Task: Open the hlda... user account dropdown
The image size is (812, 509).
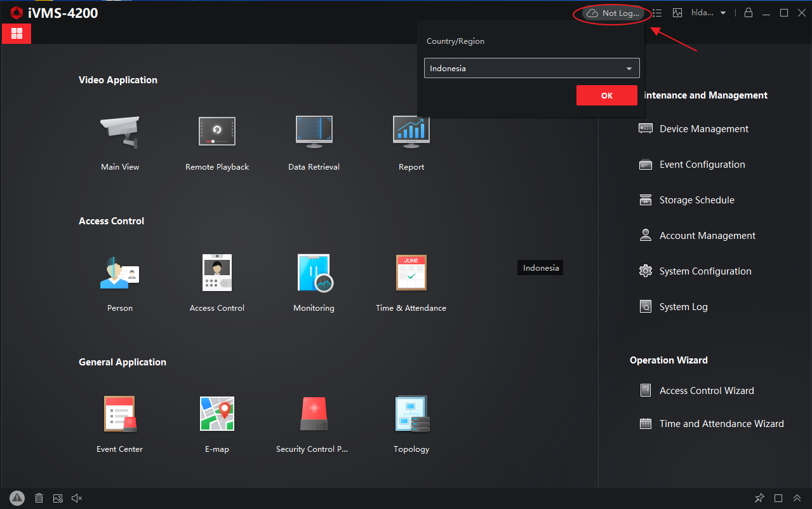Action: point(708,13)
